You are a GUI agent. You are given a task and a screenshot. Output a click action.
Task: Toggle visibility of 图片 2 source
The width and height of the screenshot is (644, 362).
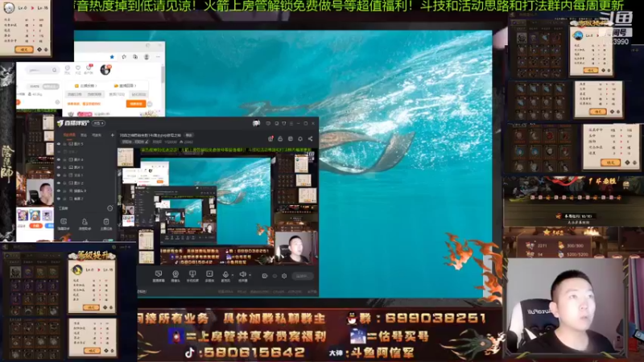[x=59, y=183]
